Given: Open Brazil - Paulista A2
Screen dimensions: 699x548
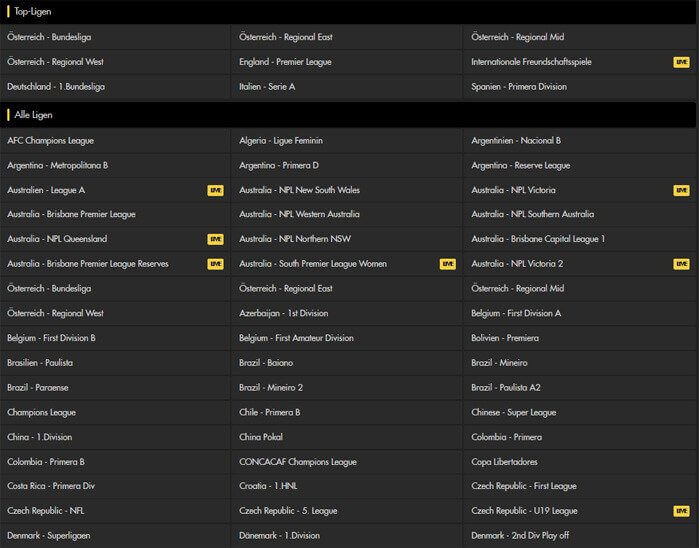Looking at the screenshot, I should [x=580, y=387].
